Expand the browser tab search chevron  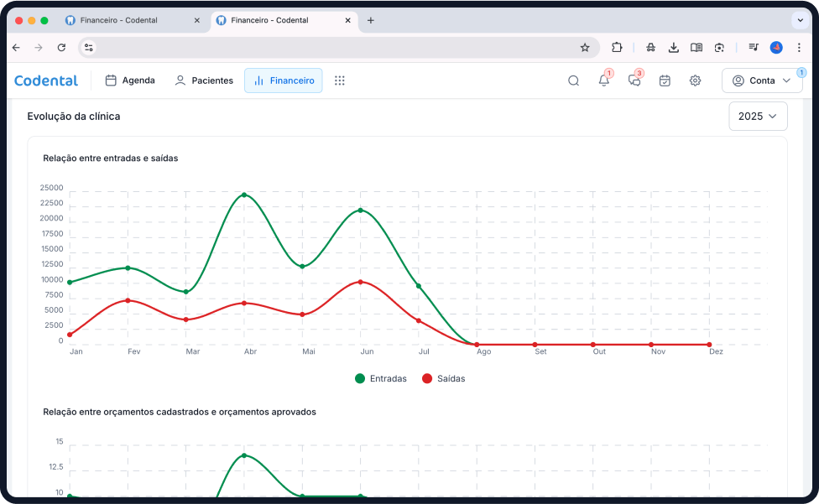(x=799, y=20)
